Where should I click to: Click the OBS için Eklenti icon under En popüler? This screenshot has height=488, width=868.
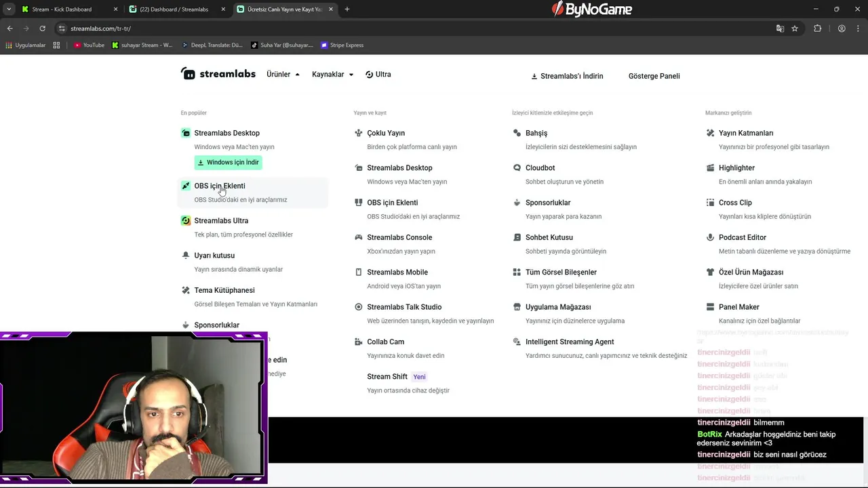click(x=186, y=186)
